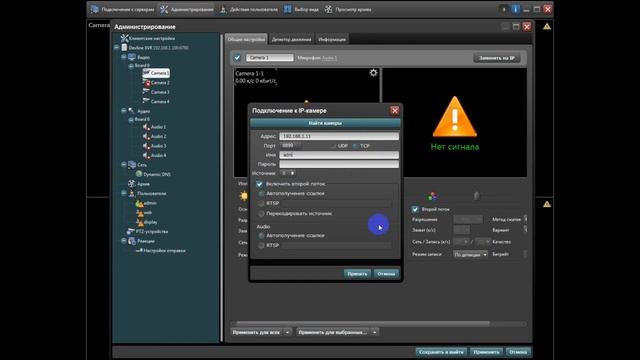Select Audio RTSP radio
Image resolution: width=640 pixels, height=360 pixels.
tap(261, 245)
